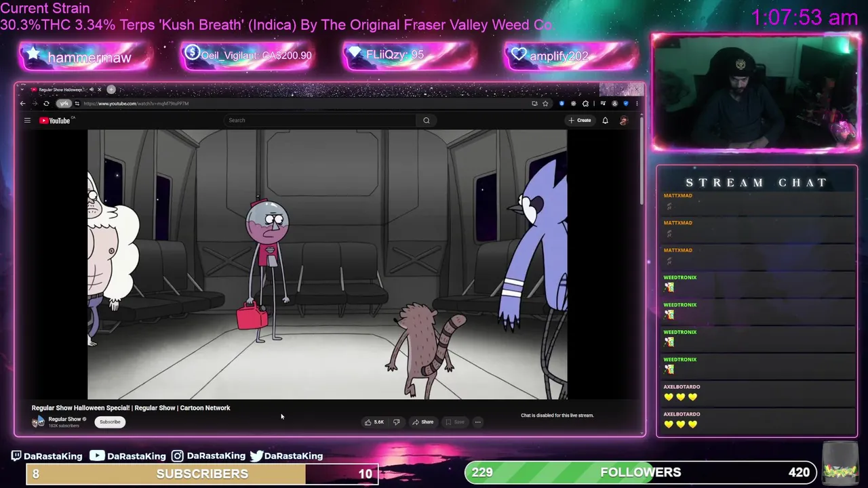Click the STREAM CHAT header
868x488 pixels.
pos(756,182)
